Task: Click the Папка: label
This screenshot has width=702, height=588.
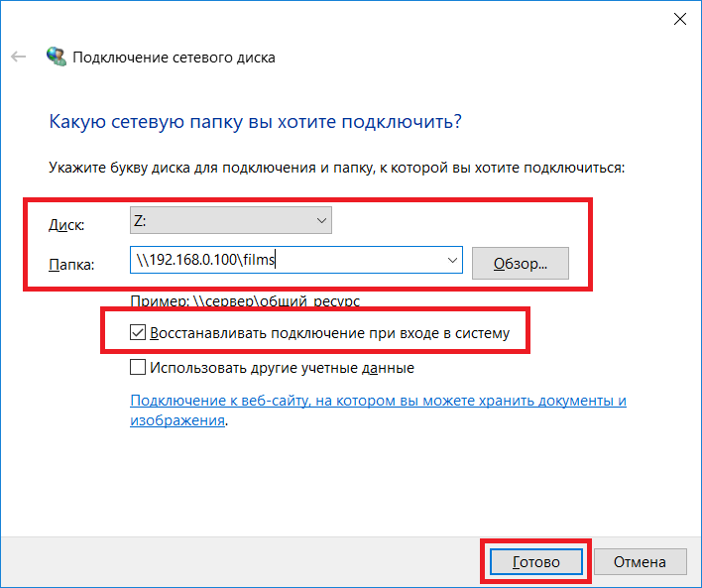Action: [71, 265]
